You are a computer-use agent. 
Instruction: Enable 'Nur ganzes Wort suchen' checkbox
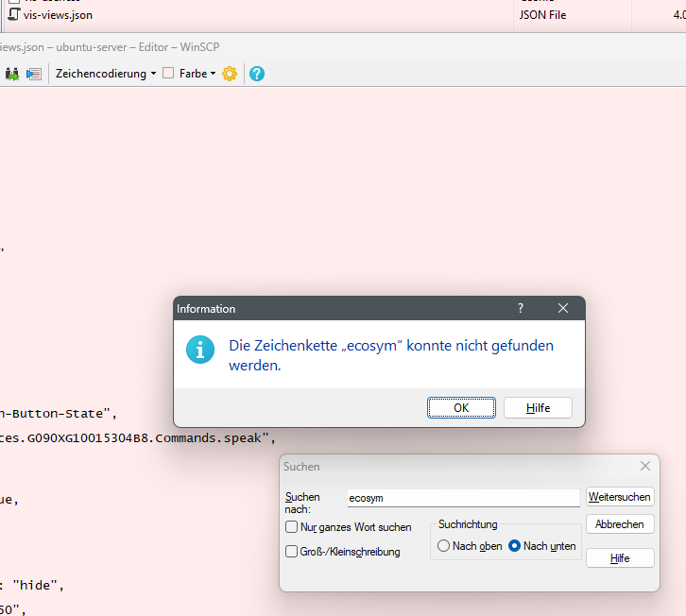click(x=292, y=527)
